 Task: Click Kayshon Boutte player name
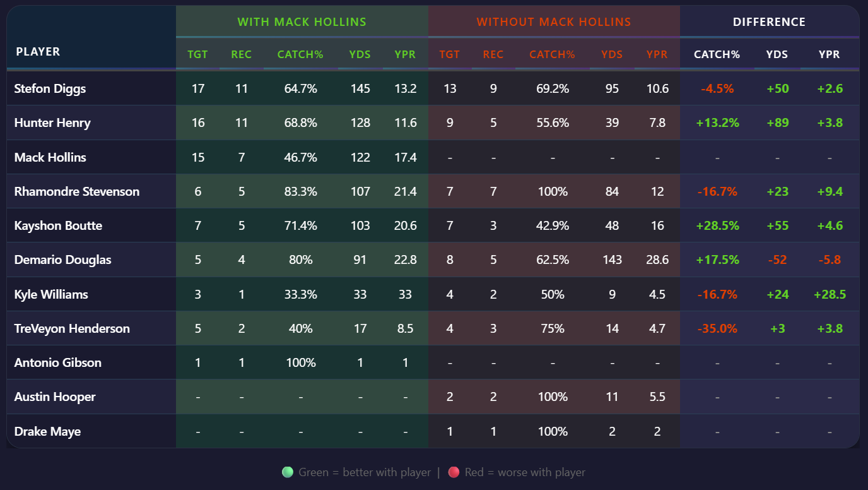coord(58,225)
